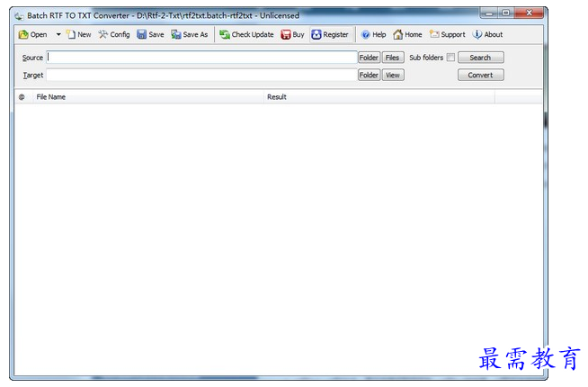
Task: Create a new project with New
Action: tap(79, 34)
